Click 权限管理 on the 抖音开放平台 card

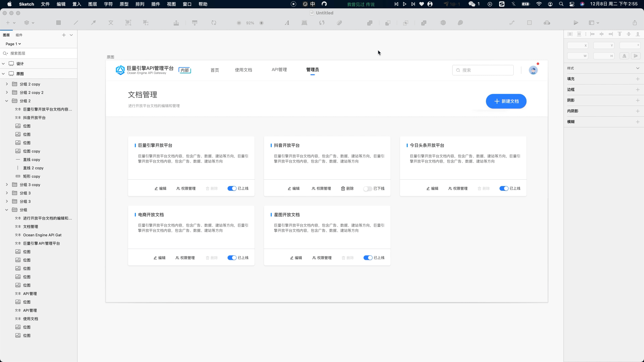pyautogui.click(x=321, y=188)
